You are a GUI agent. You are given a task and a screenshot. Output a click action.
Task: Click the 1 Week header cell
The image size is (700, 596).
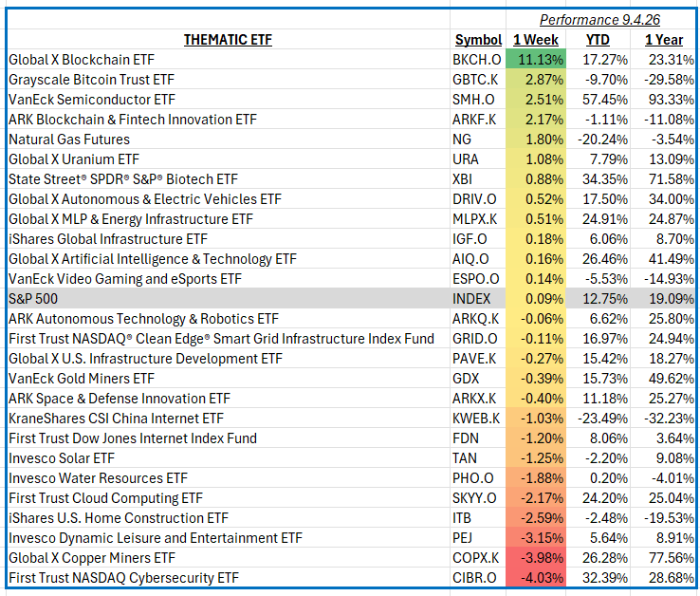point(536,40)
